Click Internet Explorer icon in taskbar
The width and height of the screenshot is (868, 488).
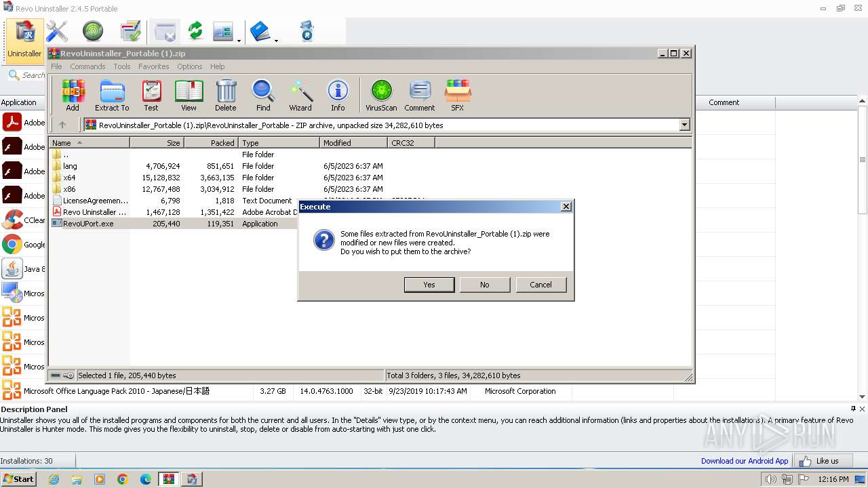pyautogui.click(x=54, y=479)
